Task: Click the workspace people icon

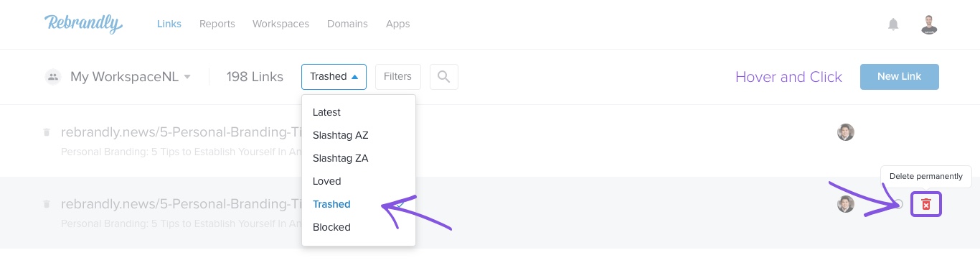Action: pos(53,77)
